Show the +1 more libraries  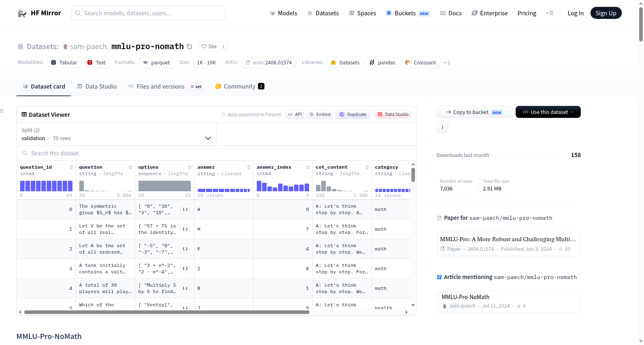click(x=447, y=63)
